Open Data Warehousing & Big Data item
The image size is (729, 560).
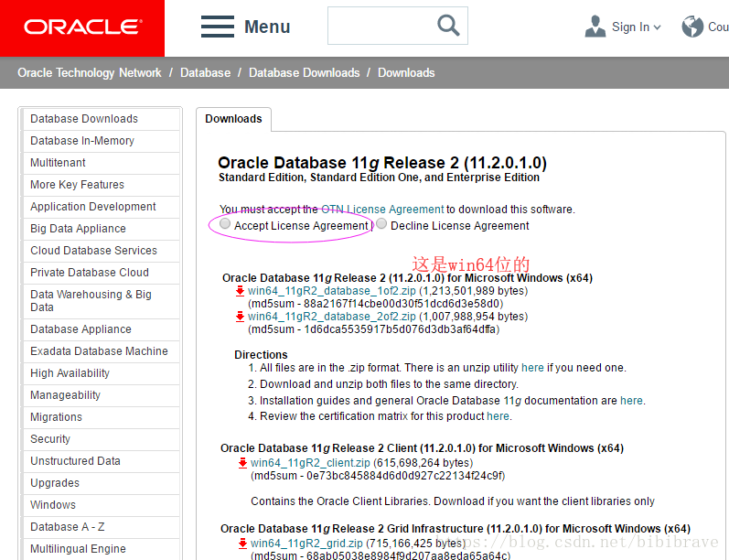101,301
